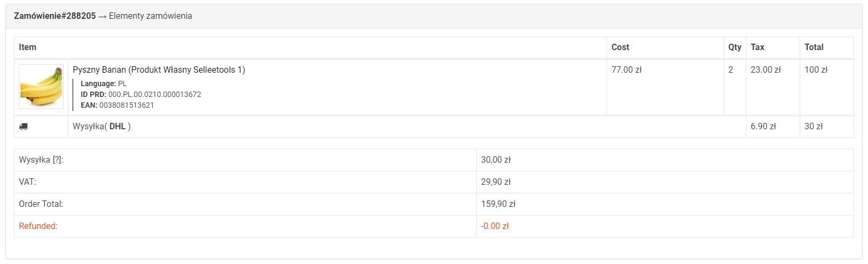Screen dimensions: 868x264
Task: Select the Item column header
Action: coord(27,47)
